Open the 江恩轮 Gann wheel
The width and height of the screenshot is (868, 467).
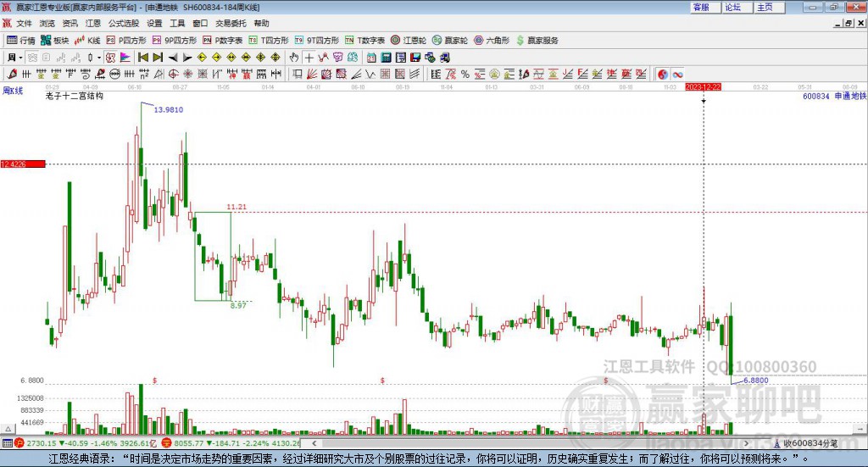[409, 41]
